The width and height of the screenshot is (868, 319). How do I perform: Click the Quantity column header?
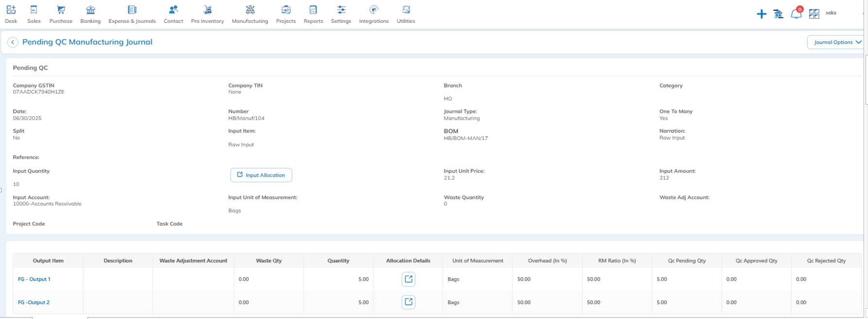click(339, 261)
